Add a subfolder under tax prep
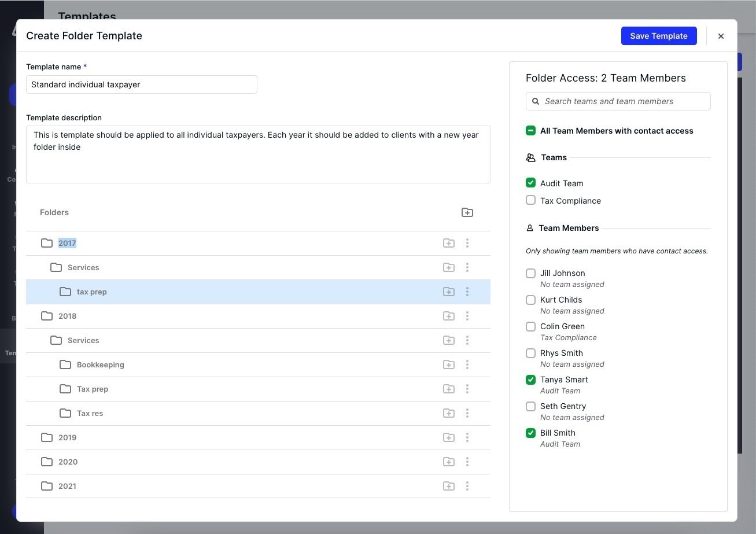Viewport: 756px width, 534px height. click(x=449, y=292)
